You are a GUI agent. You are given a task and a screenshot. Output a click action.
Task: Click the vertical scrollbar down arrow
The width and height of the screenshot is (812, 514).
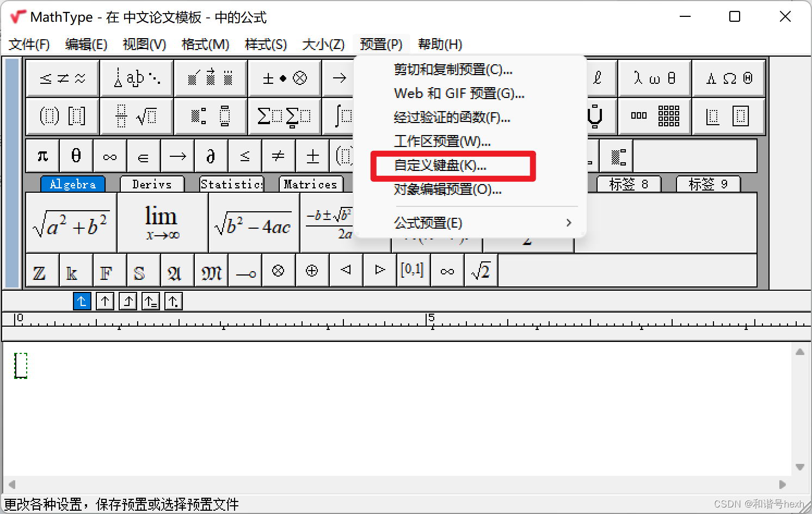(x=799, y=467)
